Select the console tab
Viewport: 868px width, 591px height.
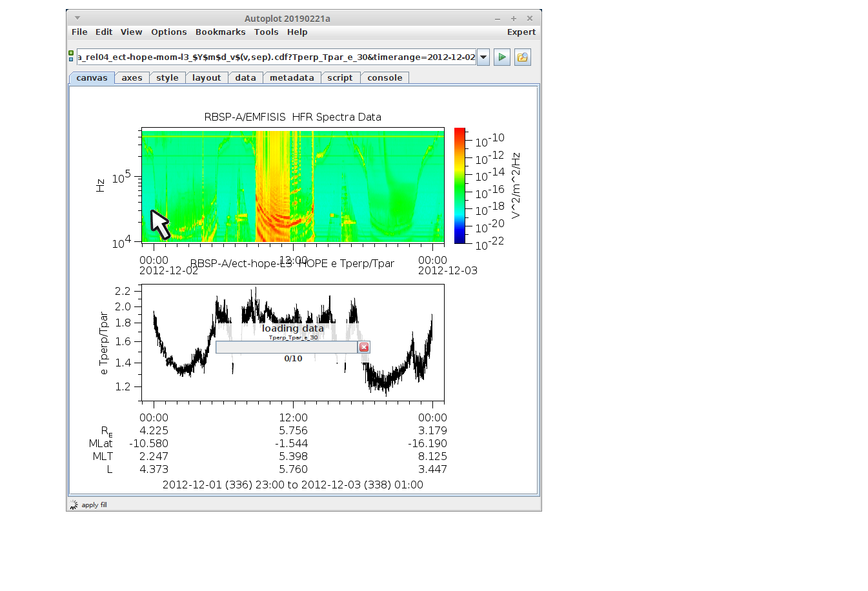pyautogui.click(x=385, y=78)
